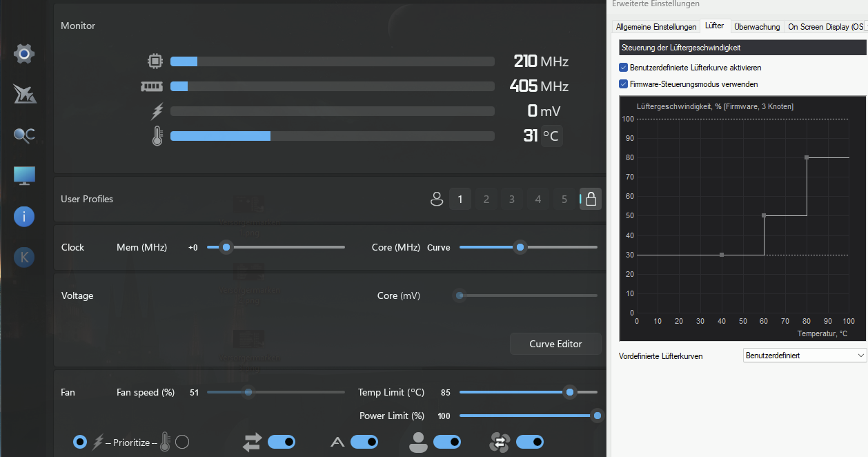Click the Power Limit slider handle
This screenshot has width=868, height=457.
598,416
